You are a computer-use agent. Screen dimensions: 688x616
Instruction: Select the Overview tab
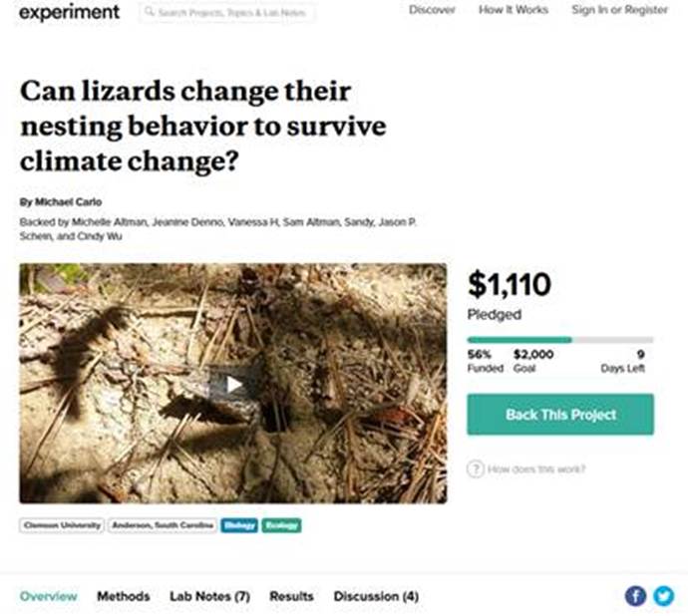pyautogui.click(x=48, y=596)
